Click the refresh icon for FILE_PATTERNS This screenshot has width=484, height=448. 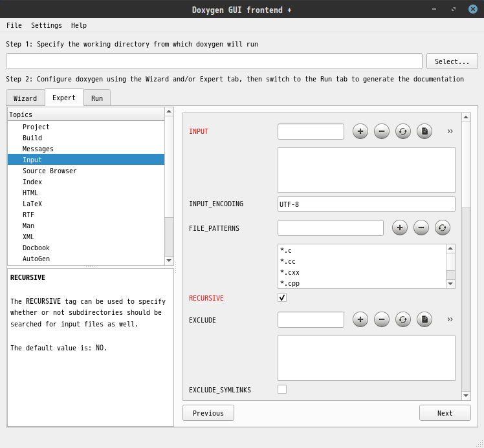tap(443, 228)
